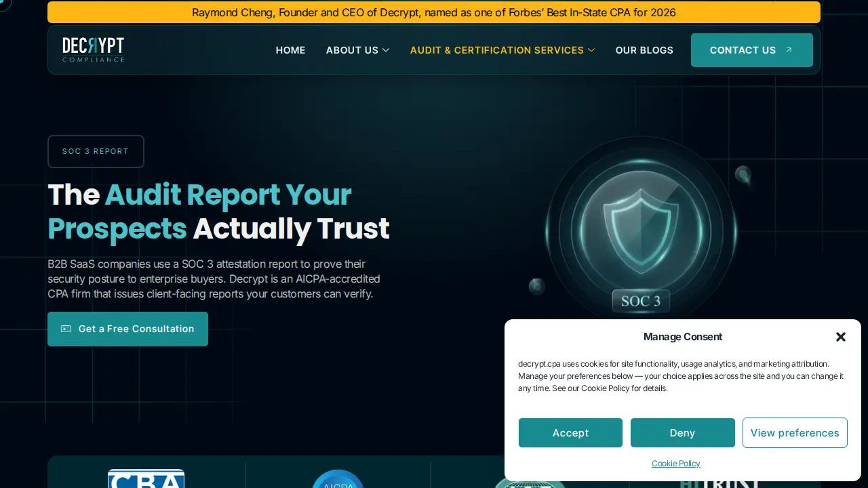Accept cookies in the consent dialog

(570, 433)
